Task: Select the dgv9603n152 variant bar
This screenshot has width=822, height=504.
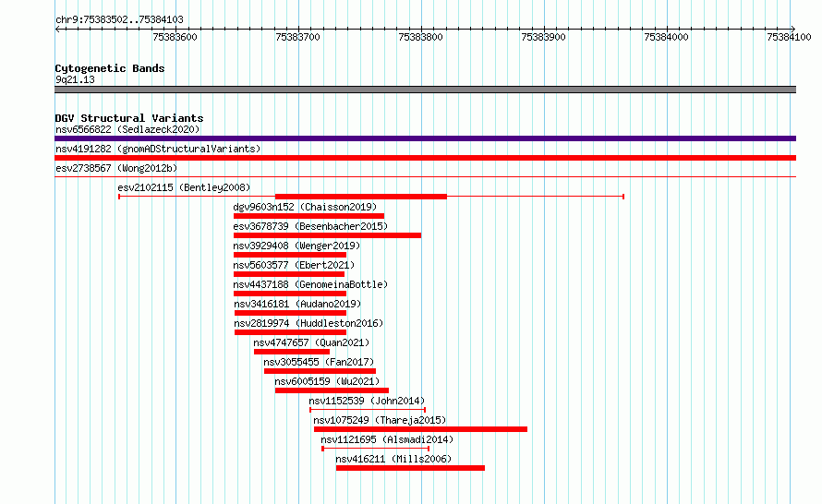Action: tap(308, 216)
